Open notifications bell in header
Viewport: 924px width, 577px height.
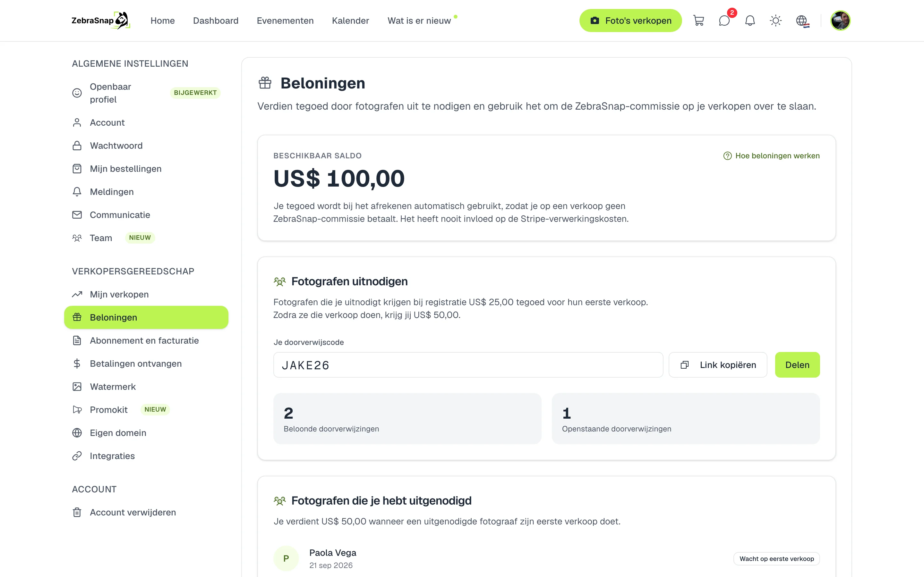pyautogui.click(x=750, y=21)
